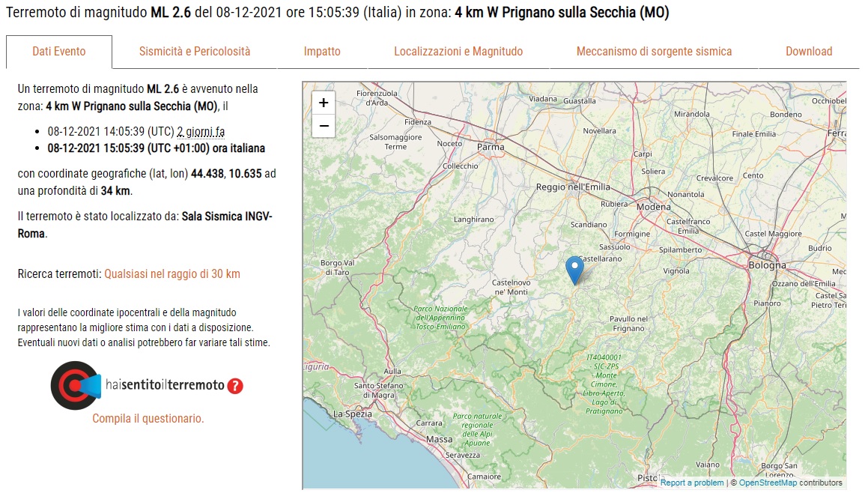Click the red question mark help icon
Viewport: 868px width, 496px height.
coord(235,386)
